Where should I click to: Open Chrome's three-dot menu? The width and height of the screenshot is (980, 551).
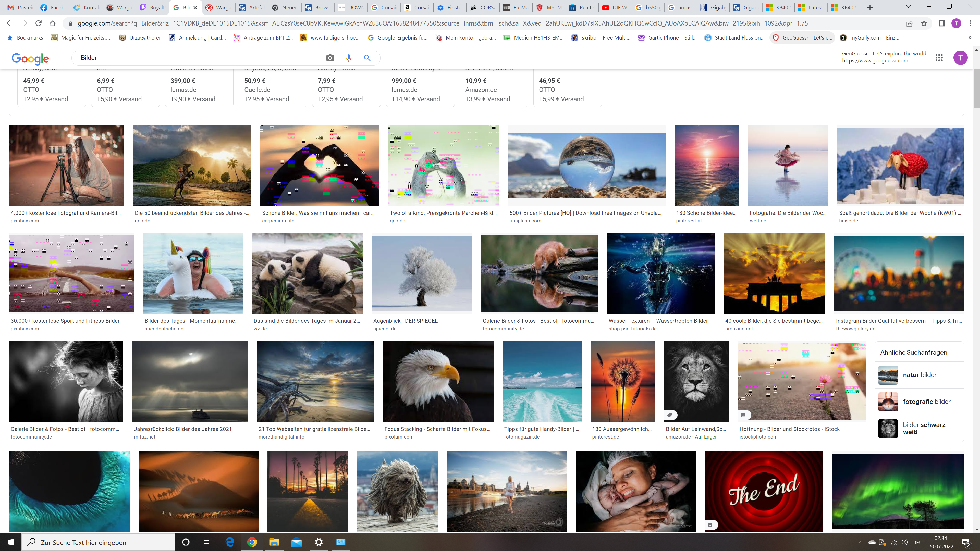971,23
